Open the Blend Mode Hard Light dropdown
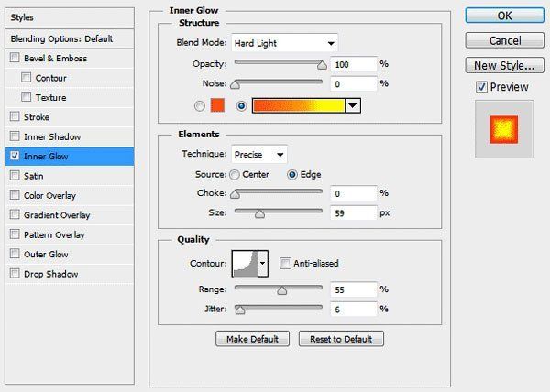 284,43
